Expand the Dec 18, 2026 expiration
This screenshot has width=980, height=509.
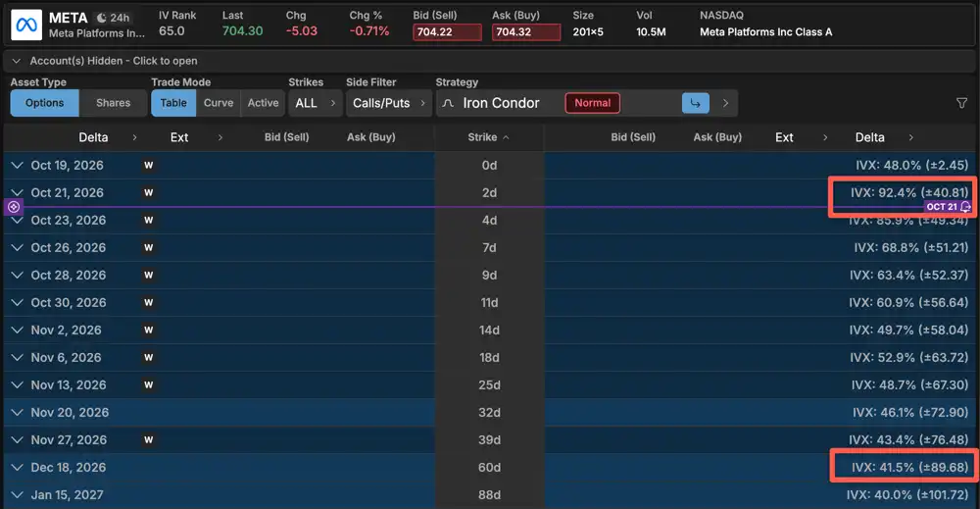point(18,468)
